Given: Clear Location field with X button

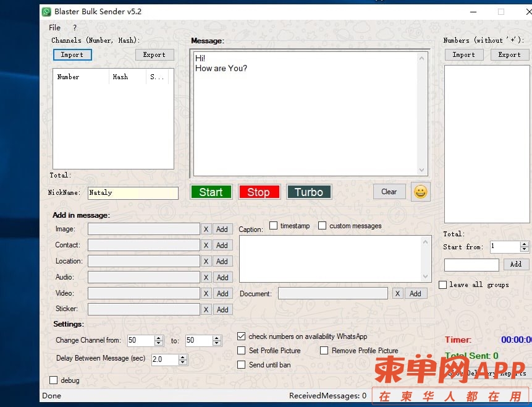Looking at the screenshot, I should [x=206, y=261].
